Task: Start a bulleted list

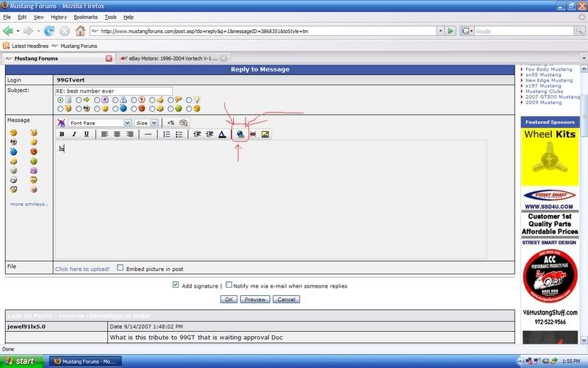Action: 179,134
